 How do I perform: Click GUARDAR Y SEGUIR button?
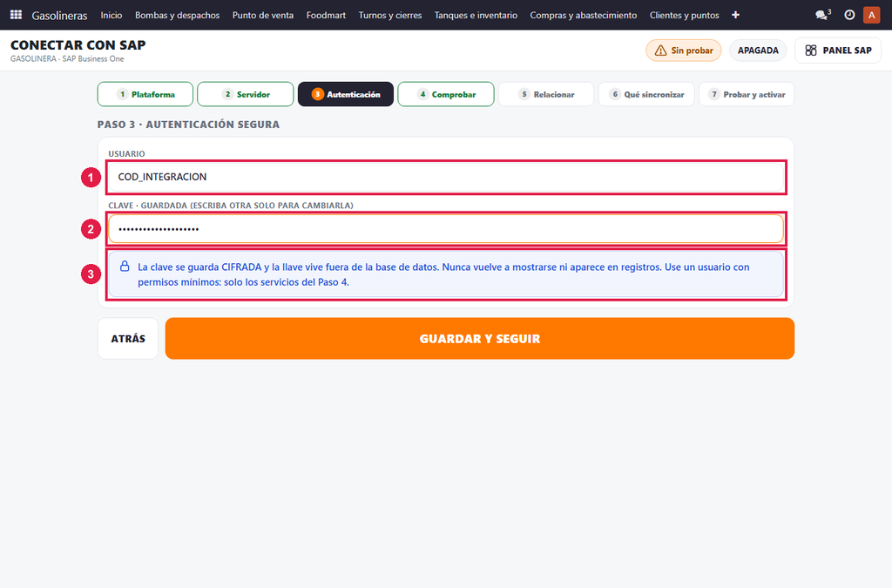pos(480,338)
